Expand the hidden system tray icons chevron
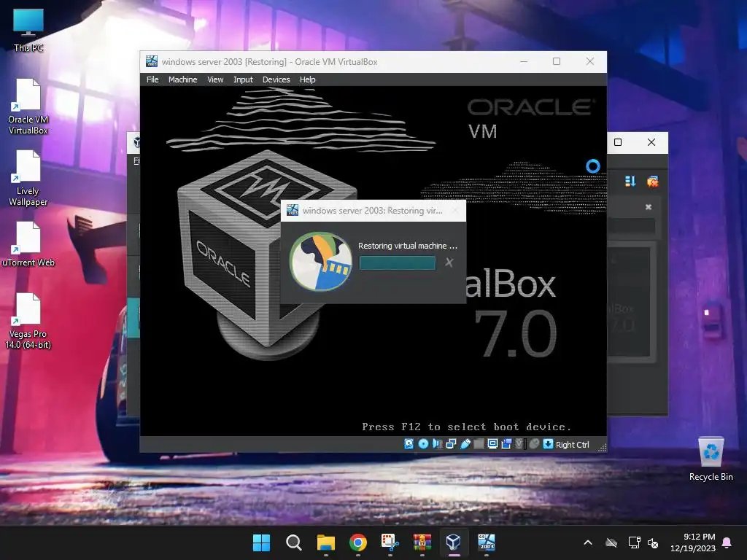Screen dimensions: 747x560 click(x=588, y=542)
